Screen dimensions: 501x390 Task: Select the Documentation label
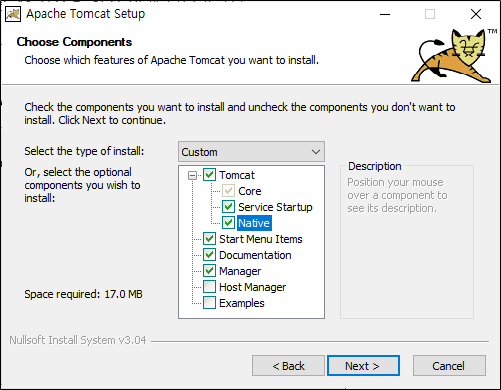point(255,255)
